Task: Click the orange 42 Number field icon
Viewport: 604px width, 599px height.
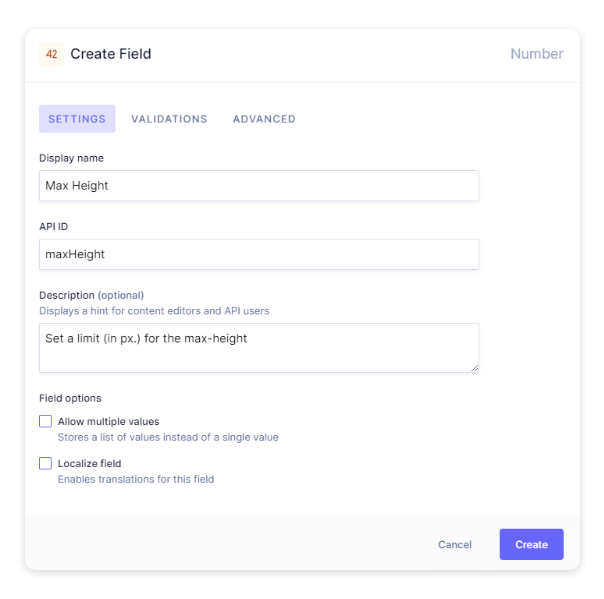Action: click(x=51, y=54)
